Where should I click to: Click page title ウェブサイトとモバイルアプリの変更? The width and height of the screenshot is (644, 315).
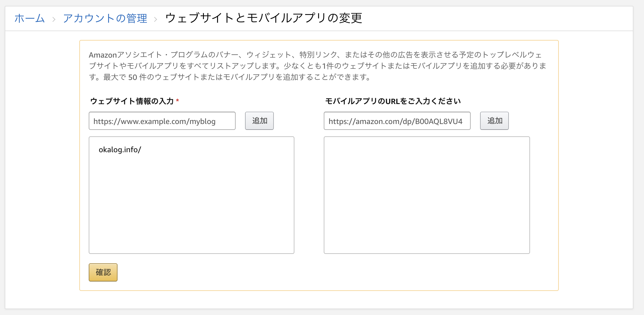(264, 18)
